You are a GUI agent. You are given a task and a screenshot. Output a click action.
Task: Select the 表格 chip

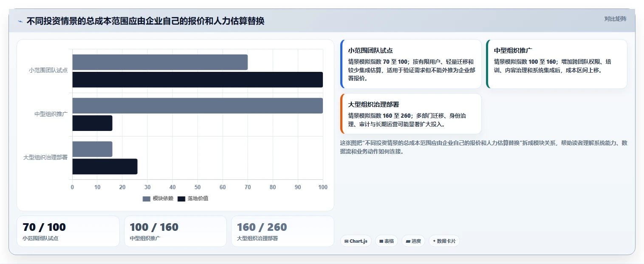click(x=387, y=241)
